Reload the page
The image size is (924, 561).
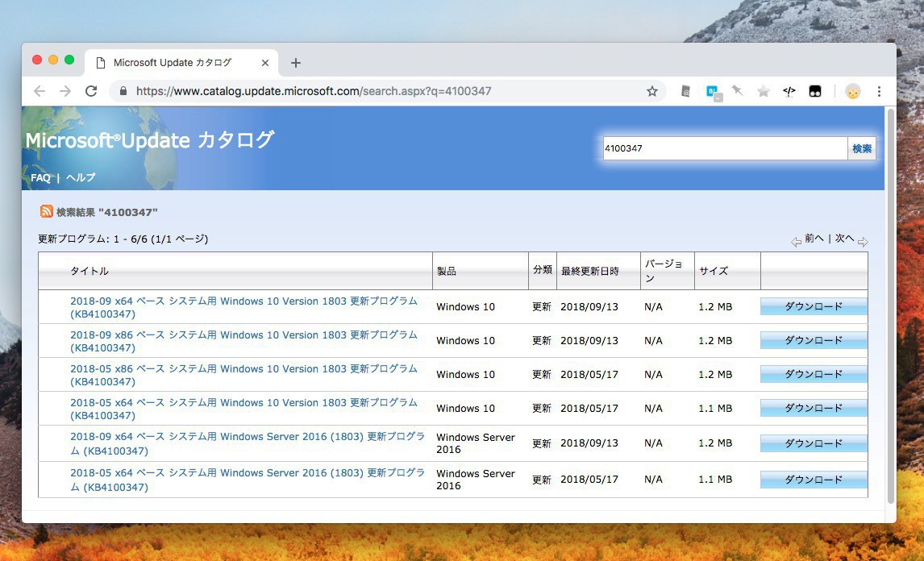point(91,91)
